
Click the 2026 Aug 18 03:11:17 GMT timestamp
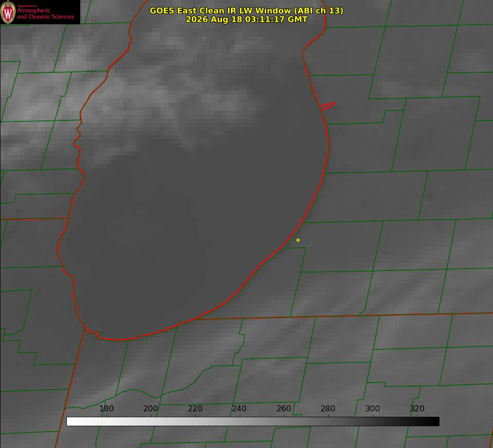247,19
